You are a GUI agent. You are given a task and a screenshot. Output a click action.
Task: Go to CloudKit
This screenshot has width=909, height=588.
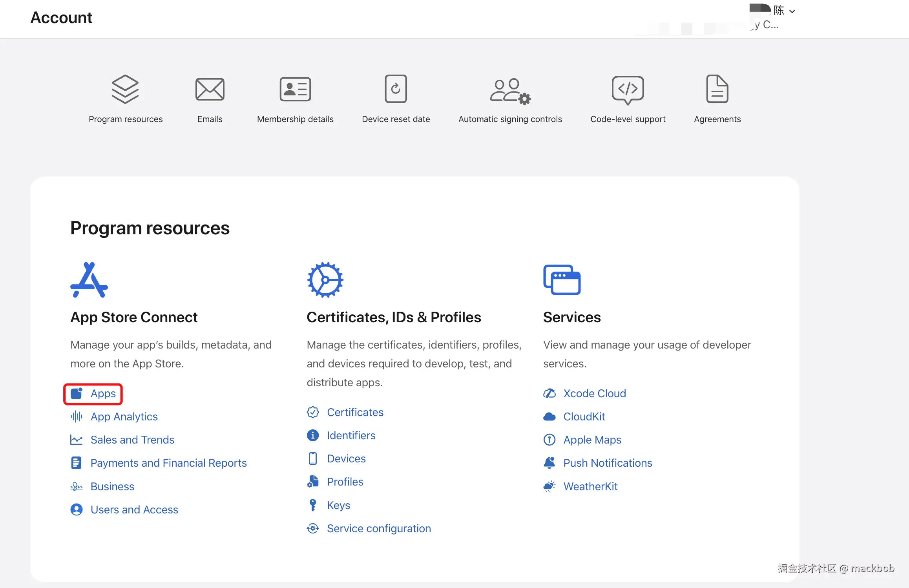(x=584, y=416)
